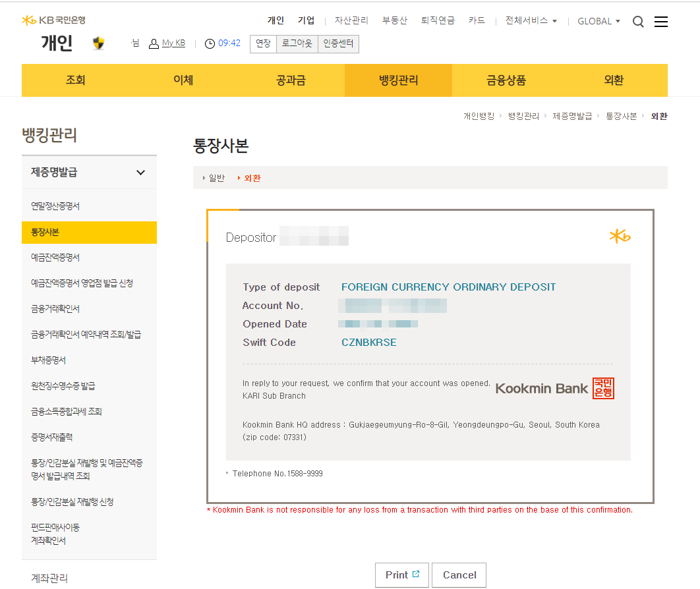Select the 외환 passbook tab

click(252, 178)
